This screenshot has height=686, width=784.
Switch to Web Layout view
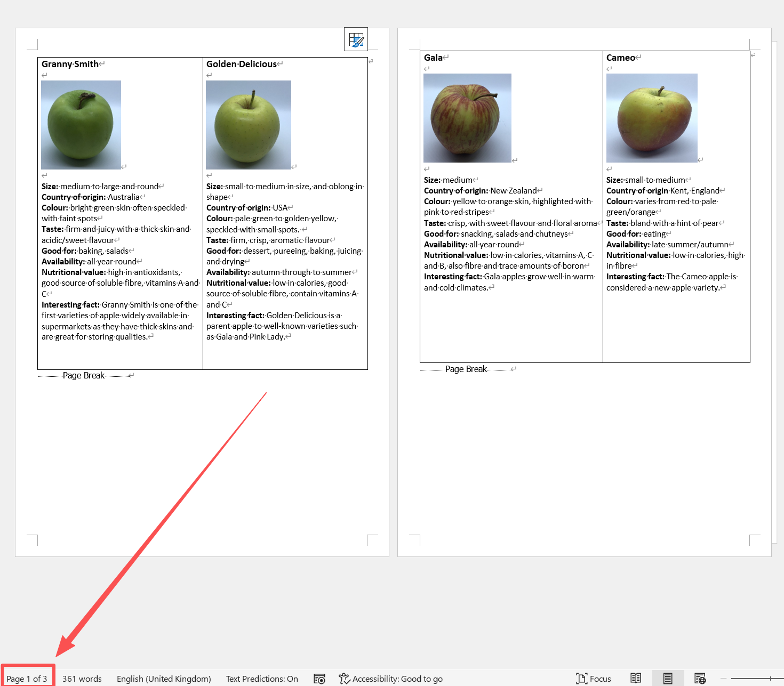pos(700,679)
